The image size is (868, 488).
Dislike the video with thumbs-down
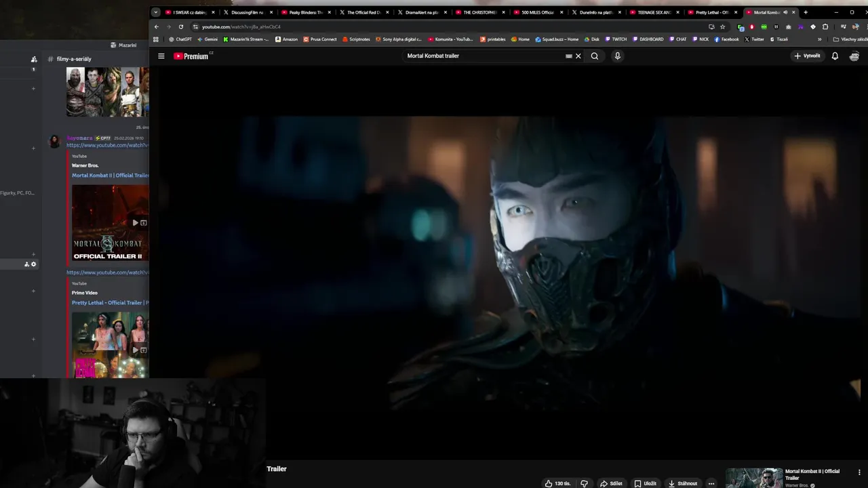584,483
